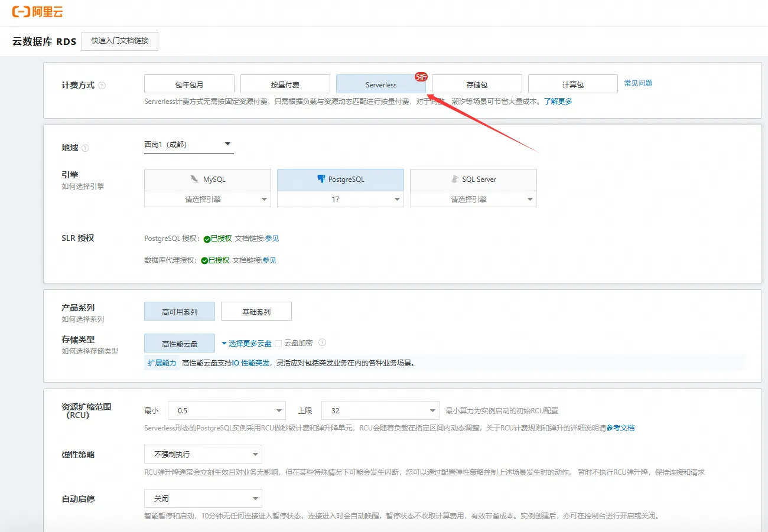Switch to 包年包月 billing method
Viewport: 768px width, 532px height.
pyautogui.click(x=189, y=84)
